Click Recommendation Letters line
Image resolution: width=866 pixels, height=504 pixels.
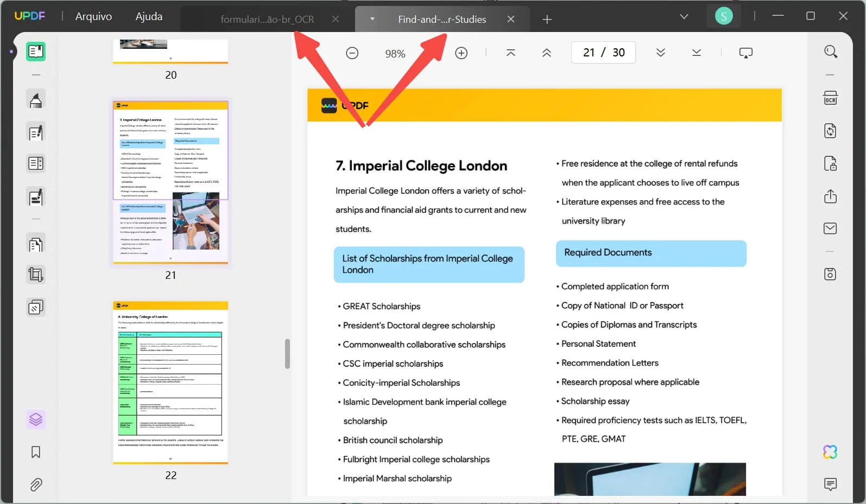(x=607, y=362)
